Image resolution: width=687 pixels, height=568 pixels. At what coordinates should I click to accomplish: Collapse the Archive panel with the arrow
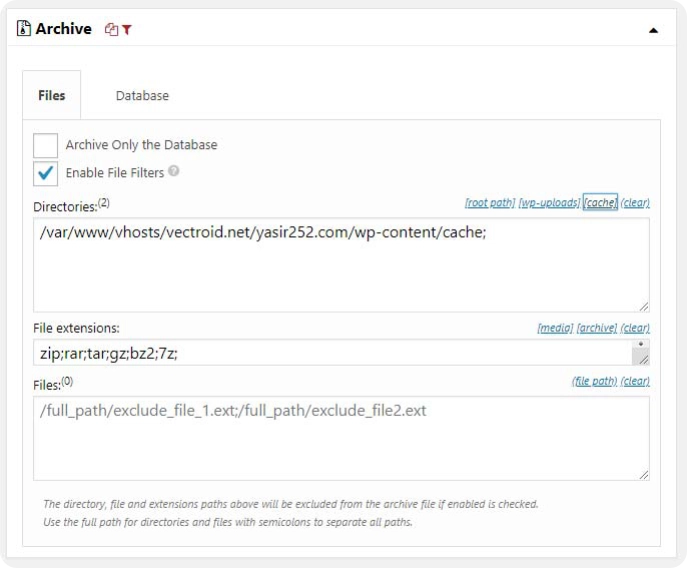tap(653, 30)
